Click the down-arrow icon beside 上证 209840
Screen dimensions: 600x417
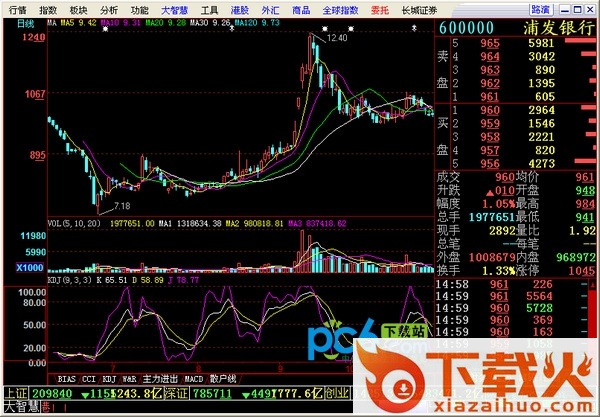[85, 394]
